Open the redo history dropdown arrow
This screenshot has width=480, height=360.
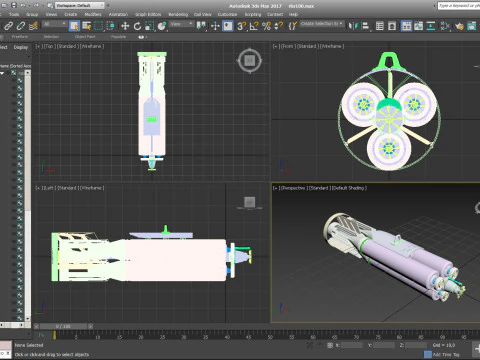point(42,6)
